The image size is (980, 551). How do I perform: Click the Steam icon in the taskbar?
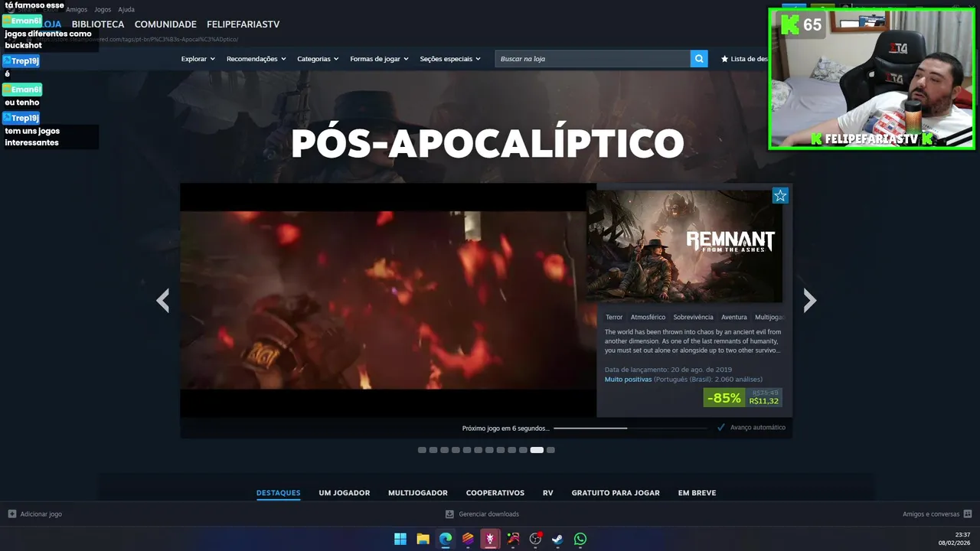pos(558,539)
